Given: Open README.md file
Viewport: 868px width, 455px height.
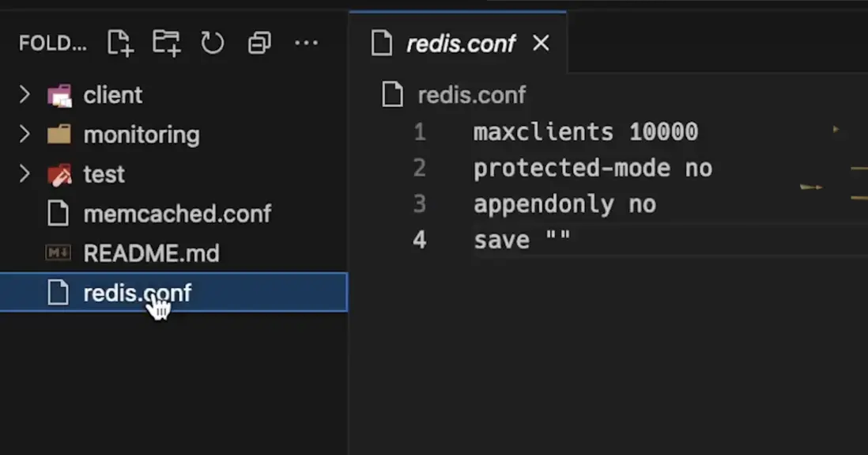Looking at the screenshot, I should point(151,253).
